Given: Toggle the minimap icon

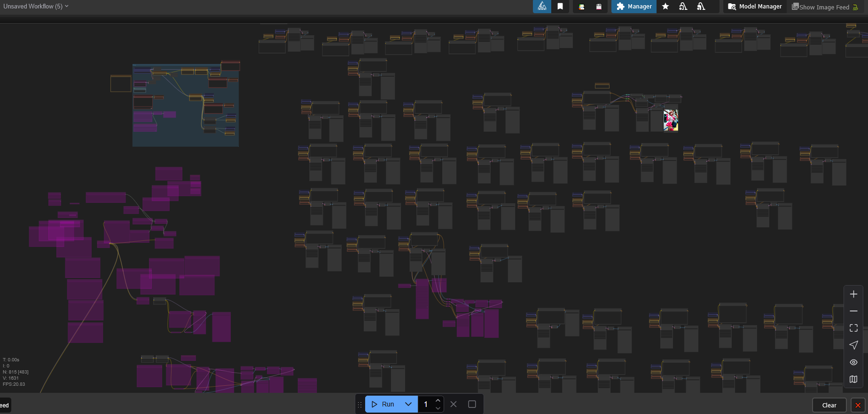Looking at the screenshot, I should [854, 379].
